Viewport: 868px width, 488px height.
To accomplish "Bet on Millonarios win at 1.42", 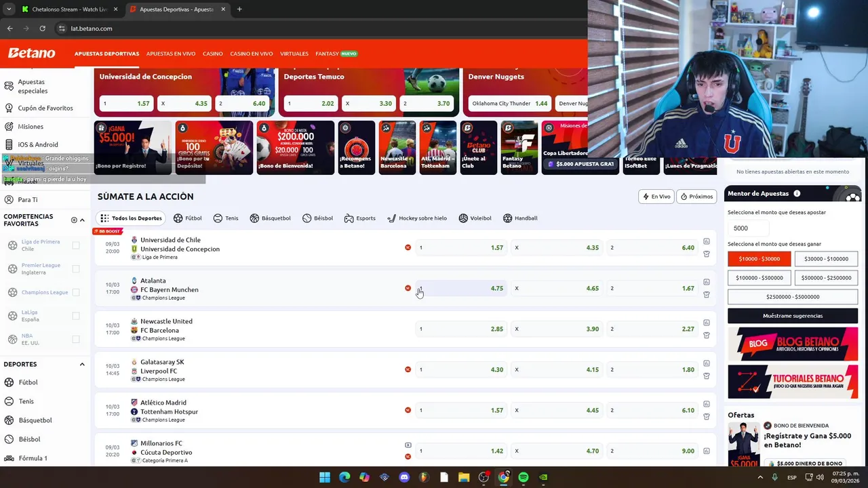I will pos(460,451).
